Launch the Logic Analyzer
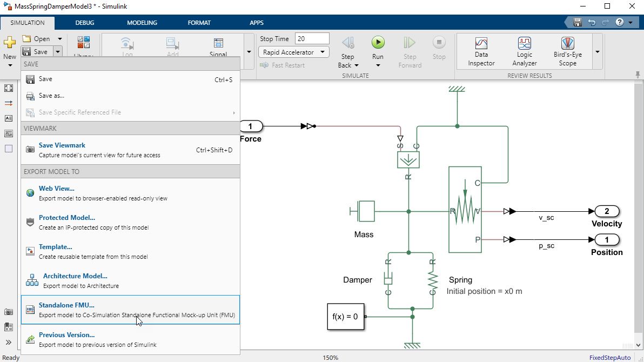 coord(524,43)
